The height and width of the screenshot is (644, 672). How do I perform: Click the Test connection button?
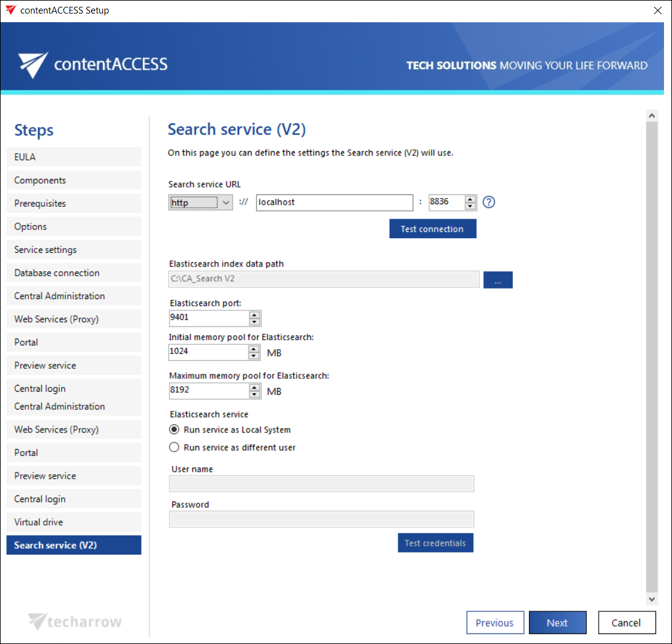(432, 229)
